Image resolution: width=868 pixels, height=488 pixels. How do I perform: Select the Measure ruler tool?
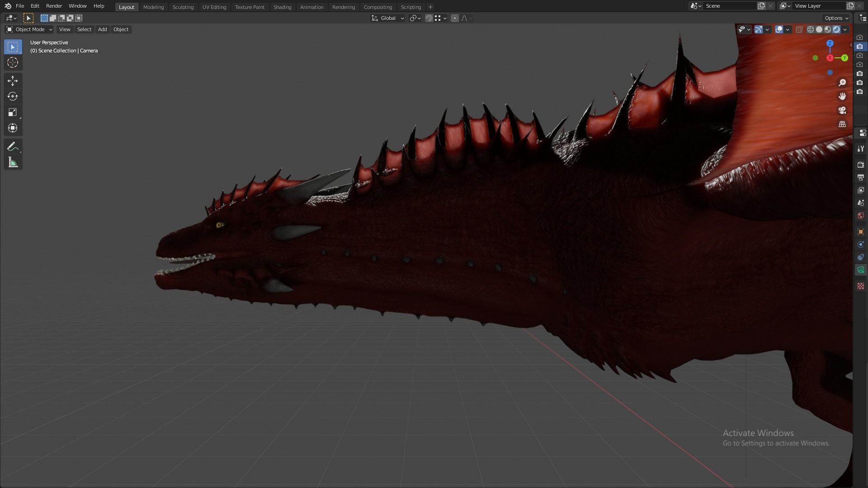(13, 162)
